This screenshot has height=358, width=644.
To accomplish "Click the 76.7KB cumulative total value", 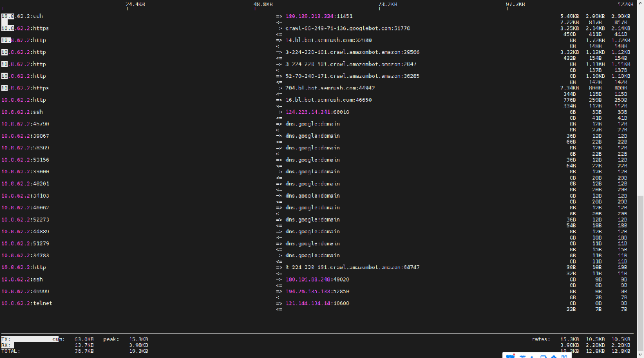I will point(84,351).
